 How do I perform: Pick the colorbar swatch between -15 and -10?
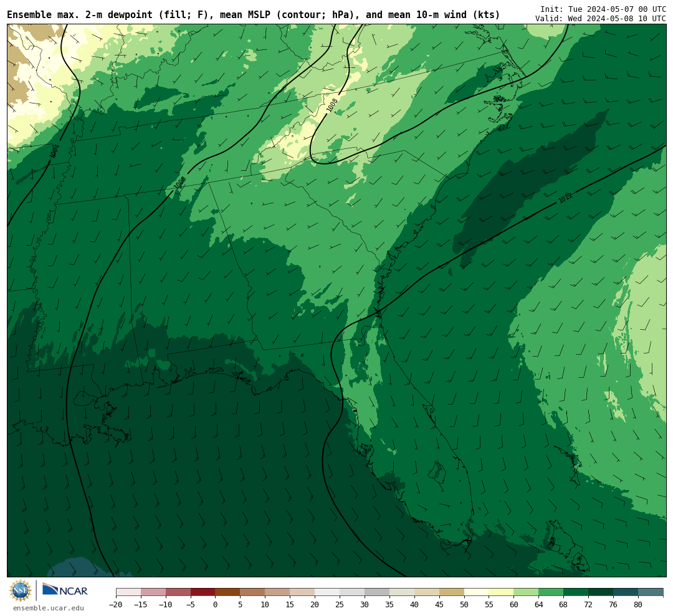pos(153,592)
